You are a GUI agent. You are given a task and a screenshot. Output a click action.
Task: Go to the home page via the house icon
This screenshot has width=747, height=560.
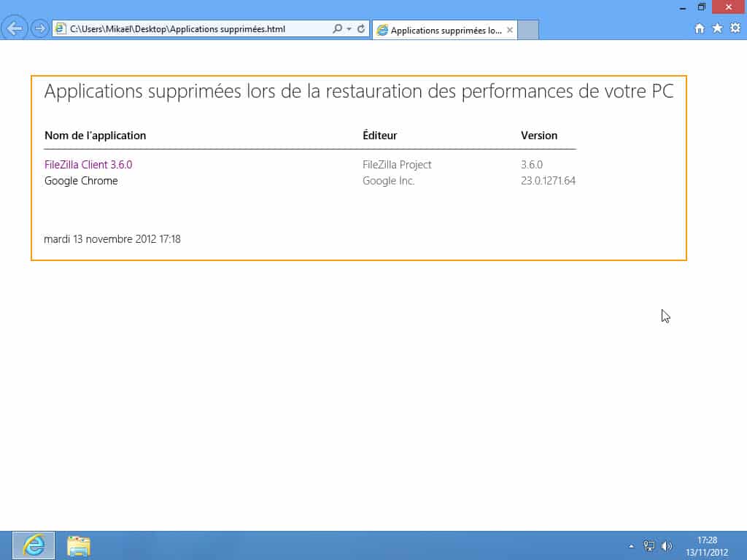[x=700, y=28]
